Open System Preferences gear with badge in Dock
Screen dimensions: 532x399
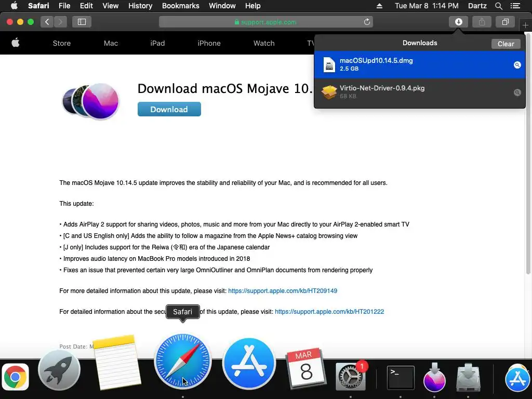click(351, 376)
